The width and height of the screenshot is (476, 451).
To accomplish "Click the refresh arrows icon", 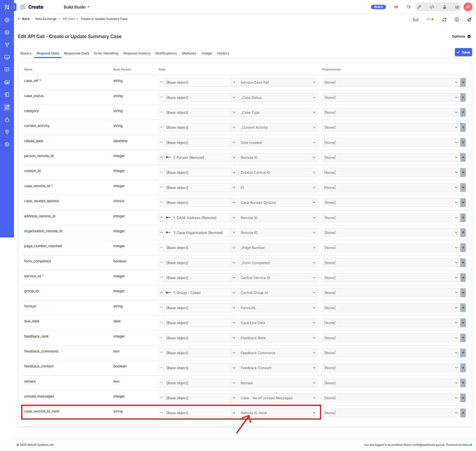I will tap(444, 19).
